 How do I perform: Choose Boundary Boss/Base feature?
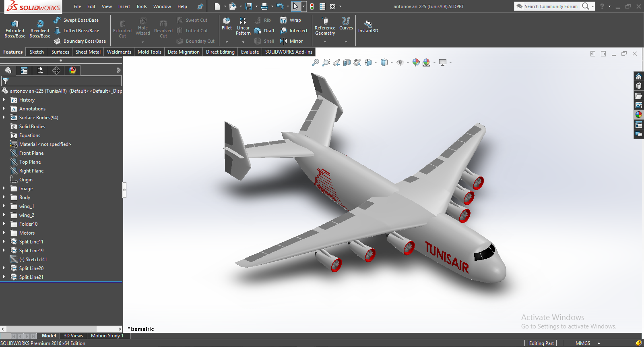tap(80, 41)
